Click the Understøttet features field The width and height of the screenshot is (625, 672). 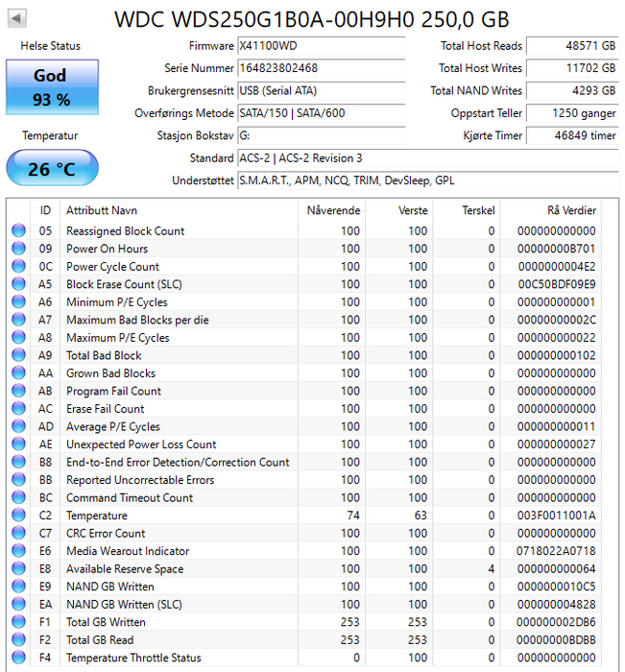point(427,180)
